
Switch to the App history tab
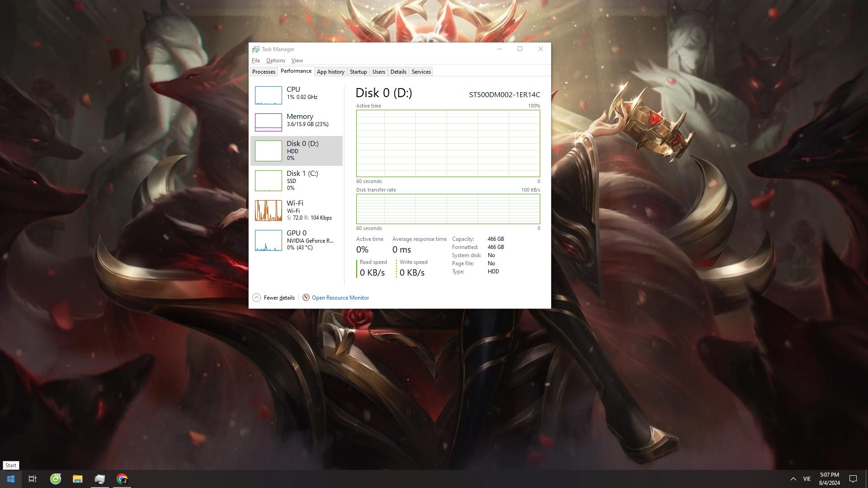[x=330, y=72]
